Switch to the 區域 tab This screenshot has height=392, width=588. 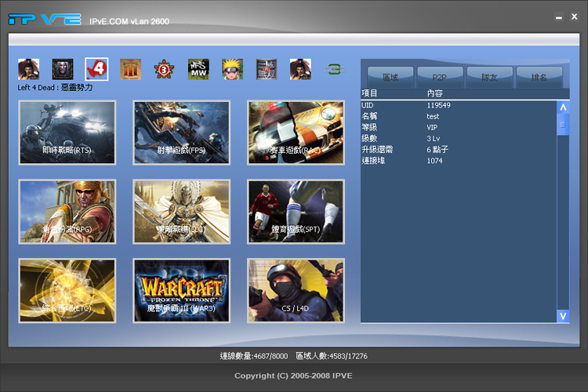click(390, 77)
